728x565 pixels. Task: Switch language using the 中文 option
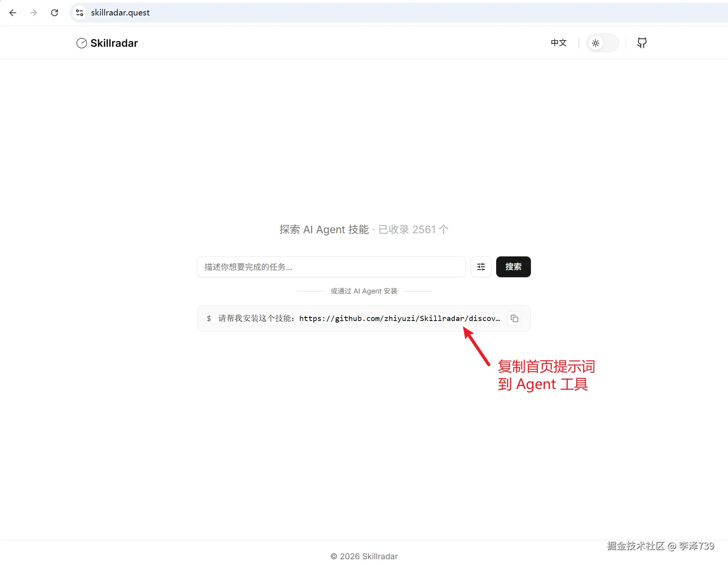pyautogui.click(x=559, y=43)
